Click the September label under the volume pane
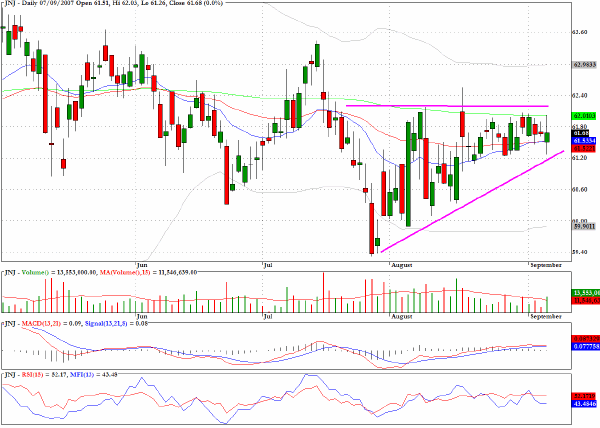Image resolution: width=600 pixels, height=428 pixels. 546,316
